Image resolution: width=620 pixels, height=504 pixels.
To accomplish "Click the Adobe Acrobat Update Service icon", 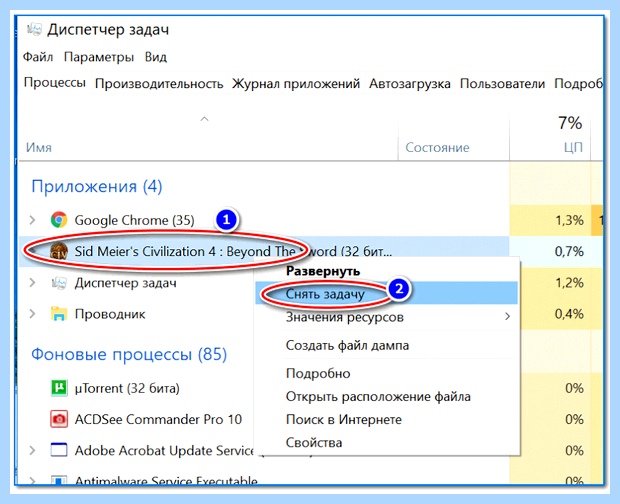I will pyautogui.click(x=59, y=450).
